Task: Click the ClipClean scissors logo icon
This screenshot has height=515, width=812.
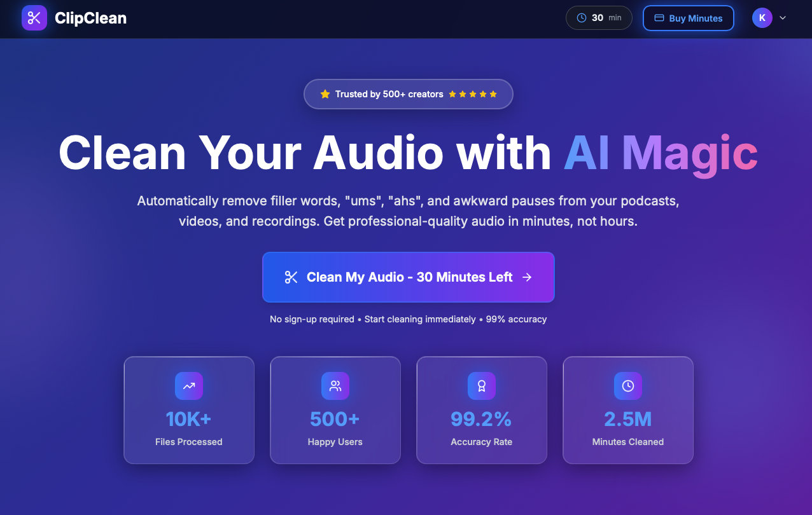Action: 34,18
